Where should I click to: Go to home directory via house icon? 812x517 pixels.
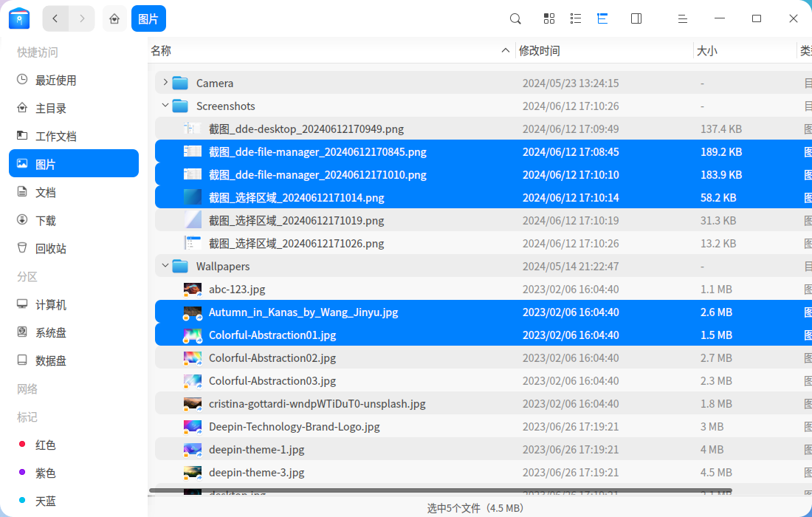coord(114,18)
